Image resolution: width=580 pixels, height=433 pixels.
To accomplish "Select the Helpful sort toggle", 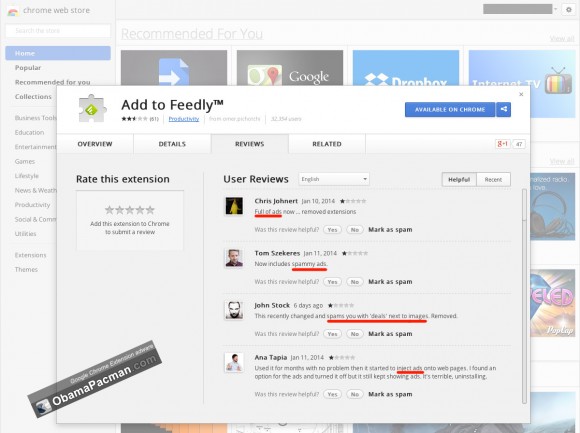I will (459, 179).
